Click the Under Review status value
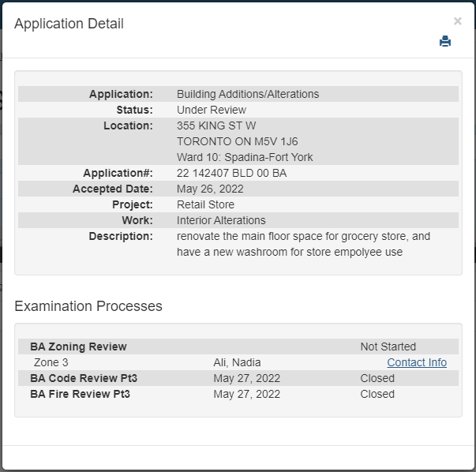 click(x=212, y=110)
